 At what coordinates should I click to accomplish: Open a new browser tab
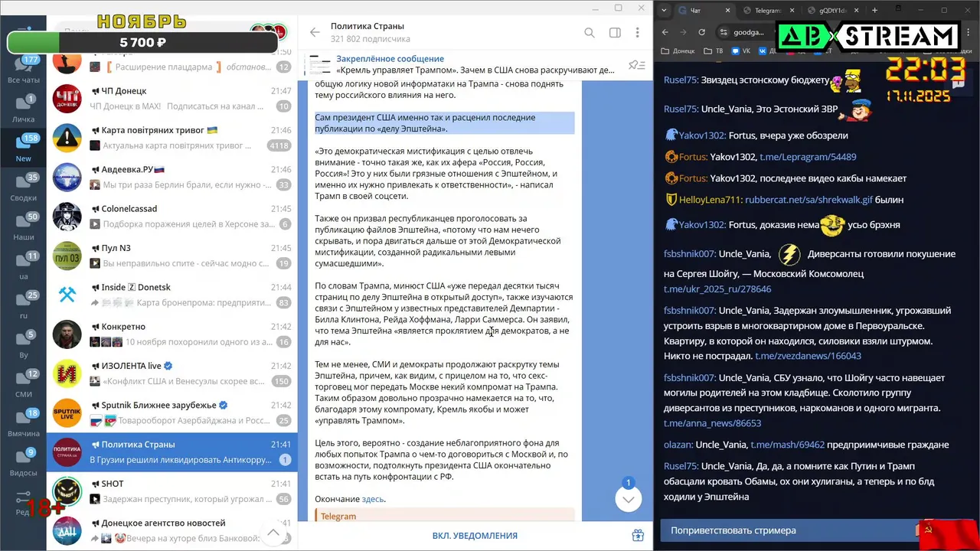tap(874, 11)
